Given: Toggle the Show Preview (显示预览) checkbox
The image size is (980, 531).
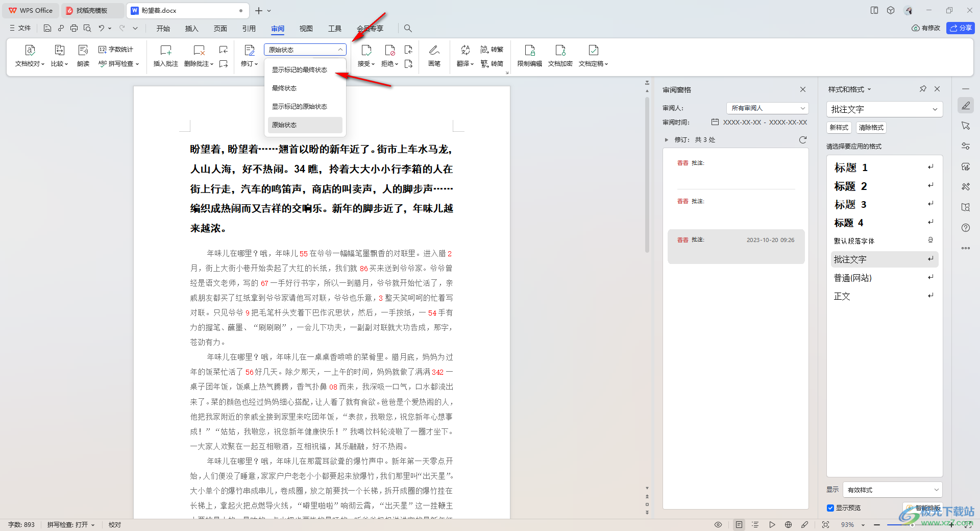Looking at the screenshot, I should [830, 508].
